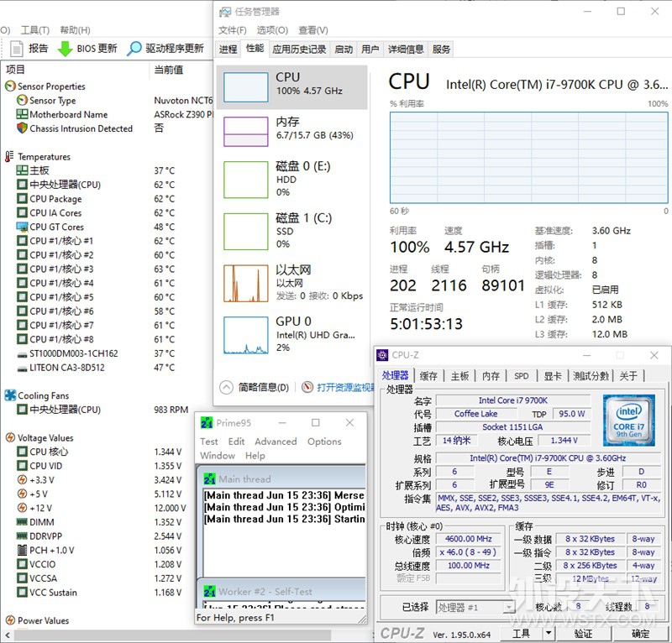The width and height of the screenshot is (672, 643).
Task: Click the BIOS update green arrow icon
Action: coord(66,49)
